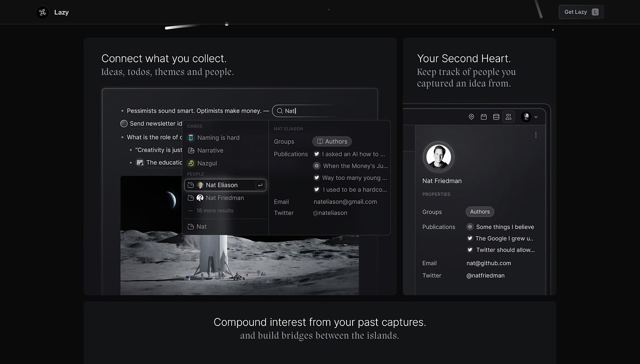Choose 'Naming is hard' card result

218,138
